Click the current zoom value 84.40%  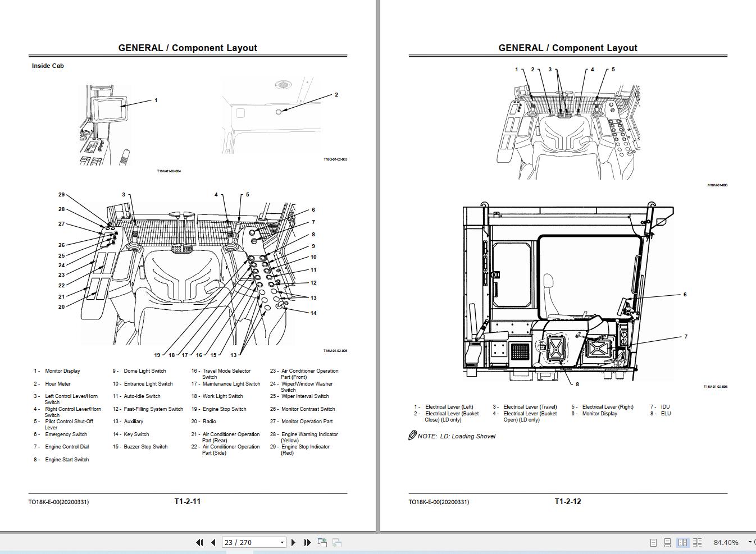(x=726, y=542)
